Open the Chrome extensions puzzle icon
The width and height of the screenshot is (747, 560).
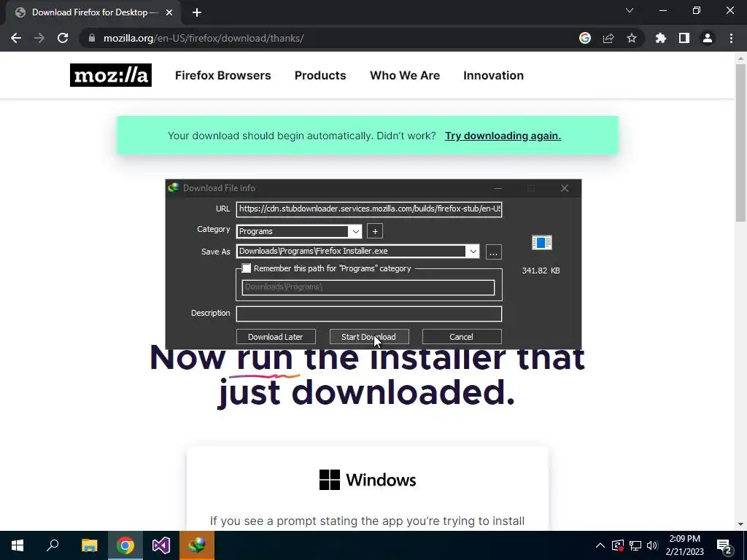click(661, 38)
